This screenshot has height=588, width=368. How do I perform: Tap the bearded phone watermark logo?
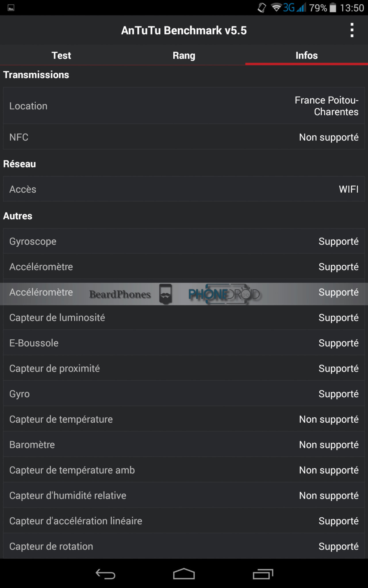[x=166, y=294]
